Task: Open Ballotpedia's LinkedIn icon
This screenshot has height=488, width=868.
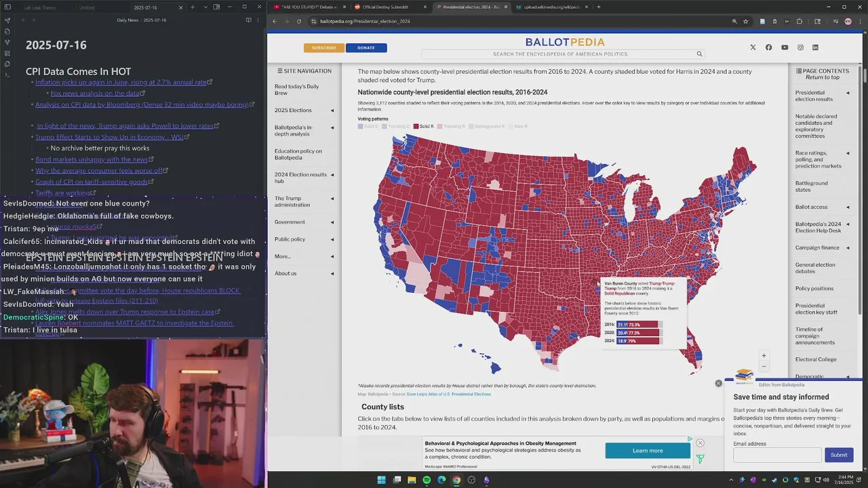Action: coord(815,47)
